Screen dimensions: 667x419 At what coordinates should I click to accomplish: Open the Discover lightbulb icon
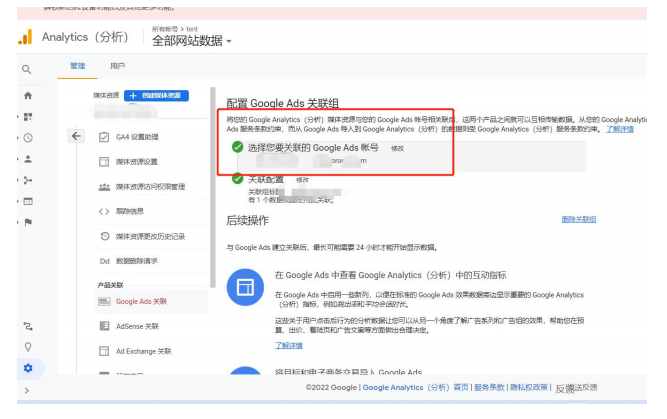(28, 347)
